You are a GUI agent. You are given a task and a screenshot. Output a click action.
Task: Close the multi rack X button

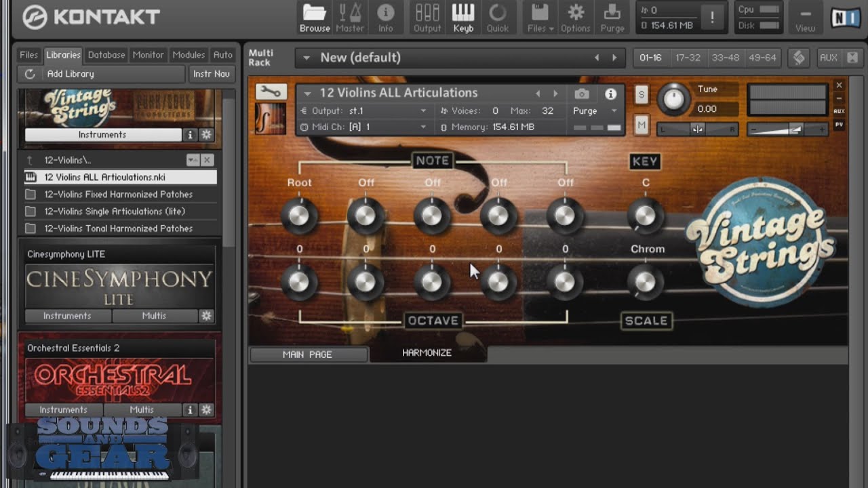852,58
